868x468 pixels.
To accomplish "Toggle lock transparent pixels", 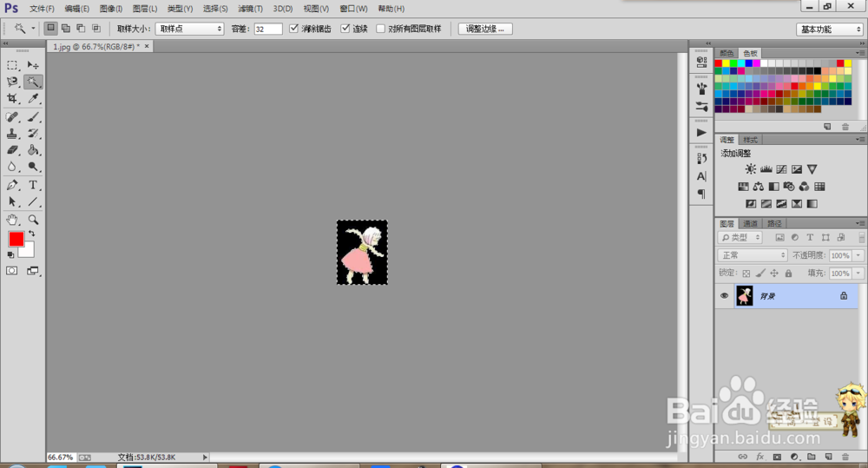I will 746,273.
